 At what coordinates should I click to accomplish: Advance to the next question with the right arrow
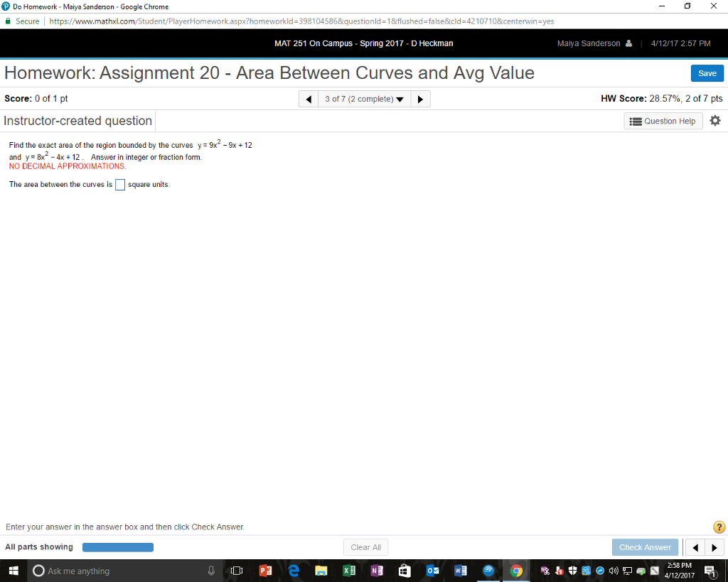pos(420,99)
